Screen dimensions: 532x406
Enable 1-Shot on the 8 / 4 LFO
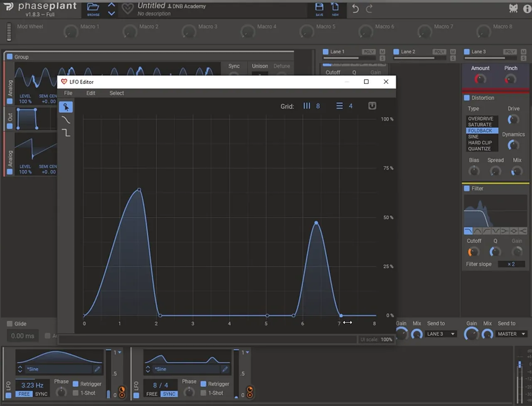[204, 393]
